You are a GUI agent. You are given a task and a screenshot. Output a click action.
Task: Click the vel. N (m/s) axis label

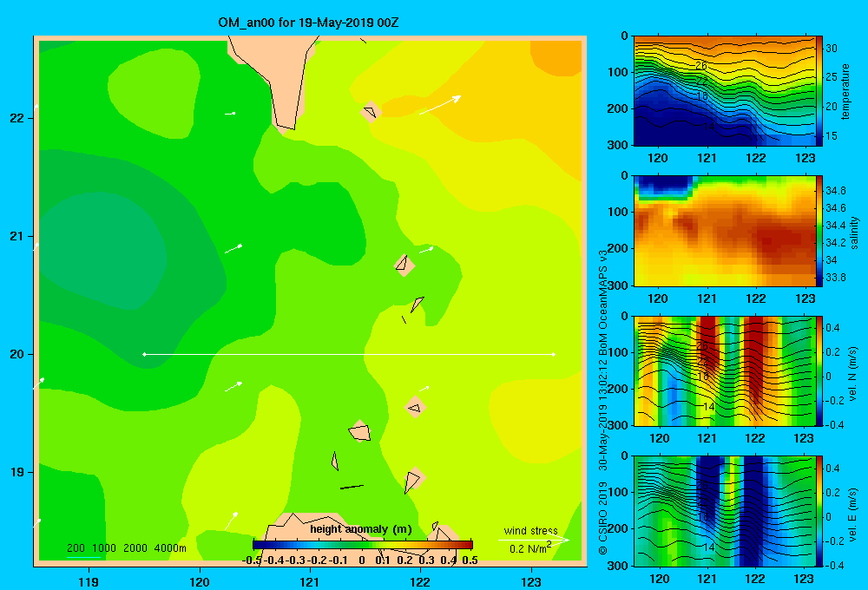click(x=852, y=374)
